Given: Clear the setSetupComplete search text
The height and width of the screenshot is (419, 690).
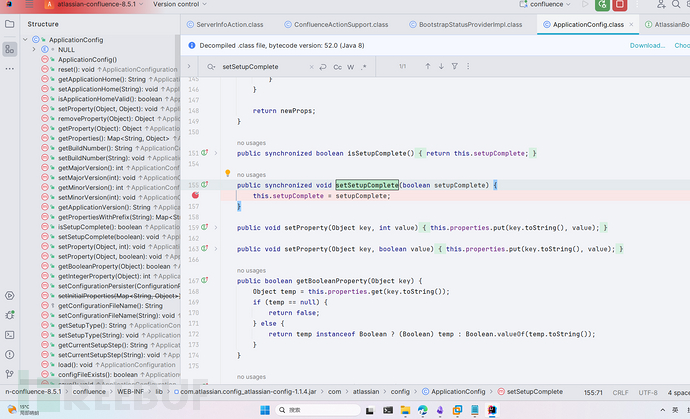Looking at the screenshot, I should (312, 67).
